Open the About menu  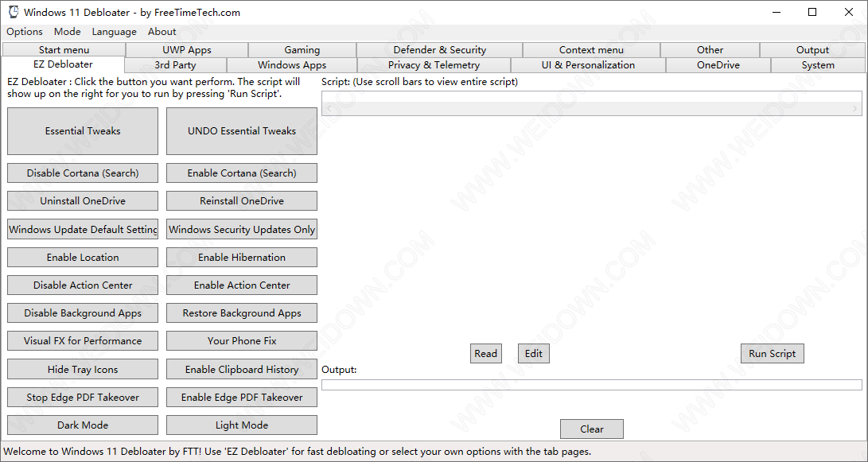pyautogui.click(x=162, y=32)
